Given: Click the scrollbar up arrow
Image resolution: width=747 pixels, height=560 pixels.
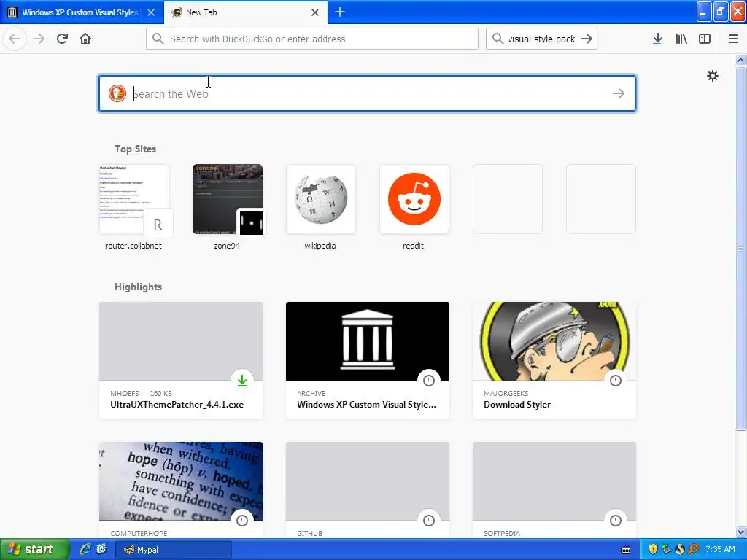Looking at the screenshot, I should point(740,60).
